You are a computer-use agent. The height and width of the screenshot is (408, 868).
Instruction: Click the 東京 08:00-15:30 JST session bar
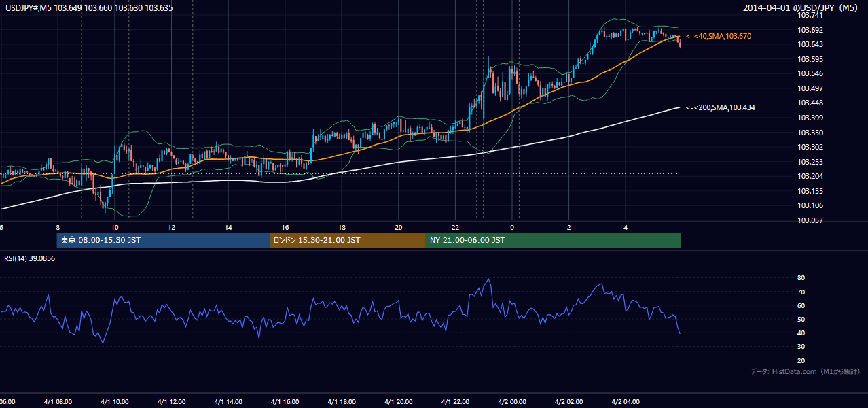coord(163,240)
